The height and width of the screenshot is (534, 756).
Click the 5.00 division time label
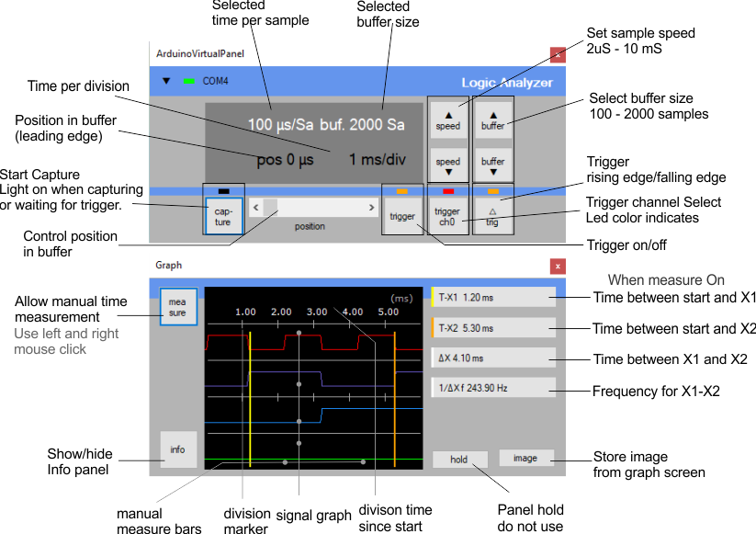389,312
